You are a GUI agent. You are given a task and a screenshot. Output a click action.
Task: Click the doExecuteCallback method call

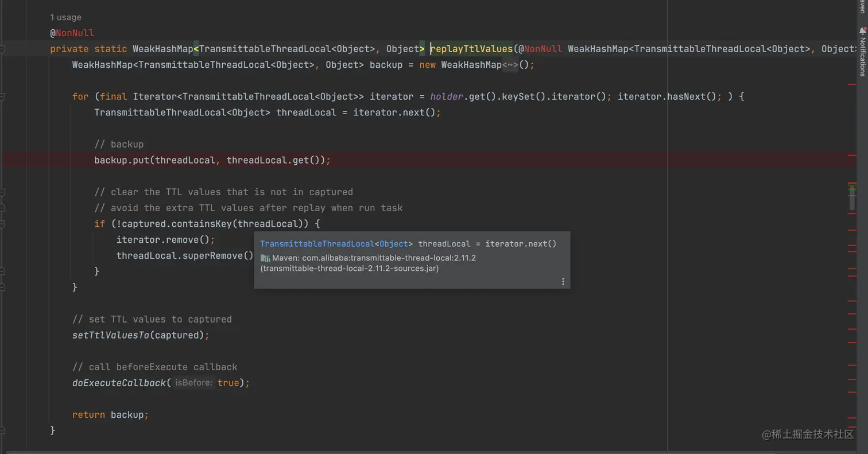pos(119,383)
